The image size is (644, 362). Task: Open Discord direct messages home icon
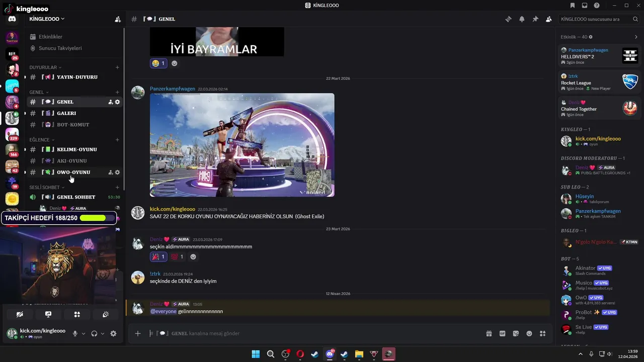coord(12,19)
